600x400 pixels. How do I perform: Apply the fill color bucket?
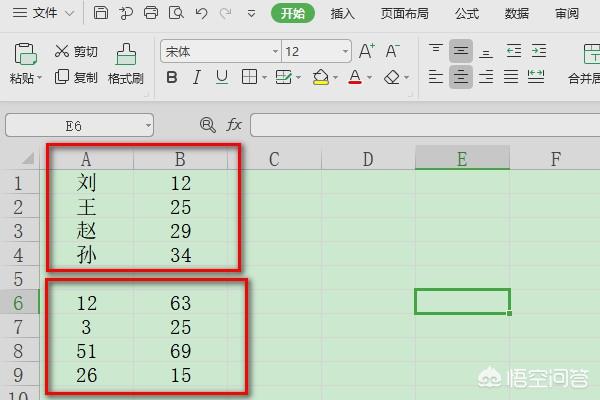pos(321,77)
